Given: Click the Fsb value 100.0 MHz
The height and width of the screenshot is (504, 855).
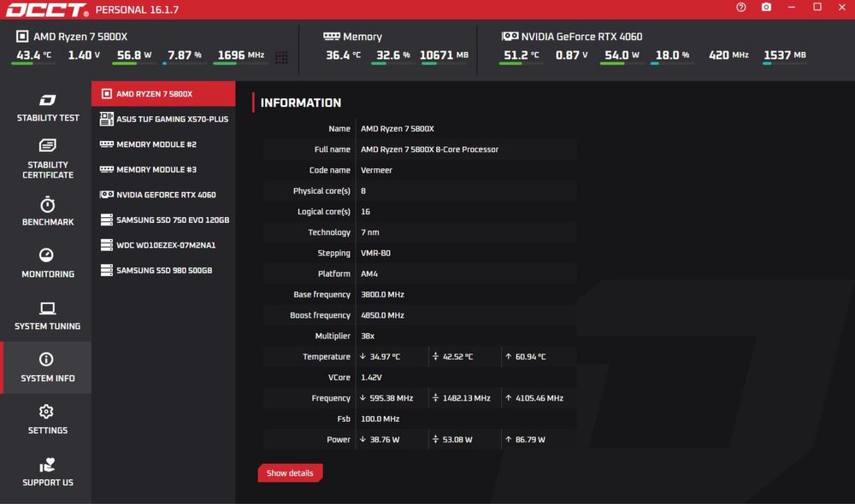Looking at the screenshot, I should pyautogui.click(x=380, y=419).
